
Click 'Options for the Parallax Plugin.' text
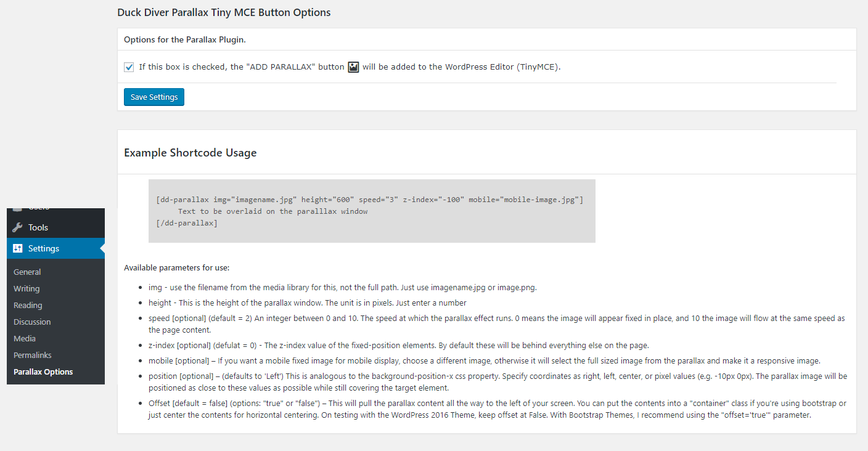coord(185,39)
